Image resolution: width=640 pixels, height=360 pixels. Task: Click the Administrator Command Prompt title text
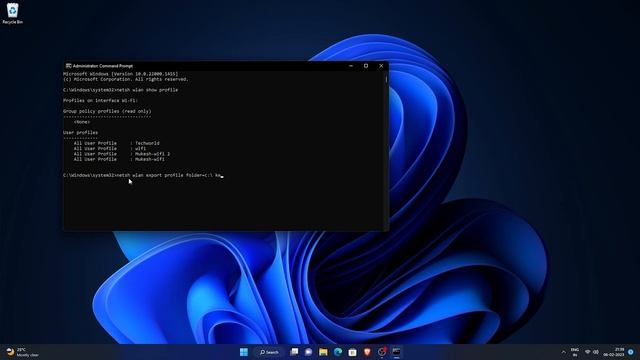click(102, 66)
